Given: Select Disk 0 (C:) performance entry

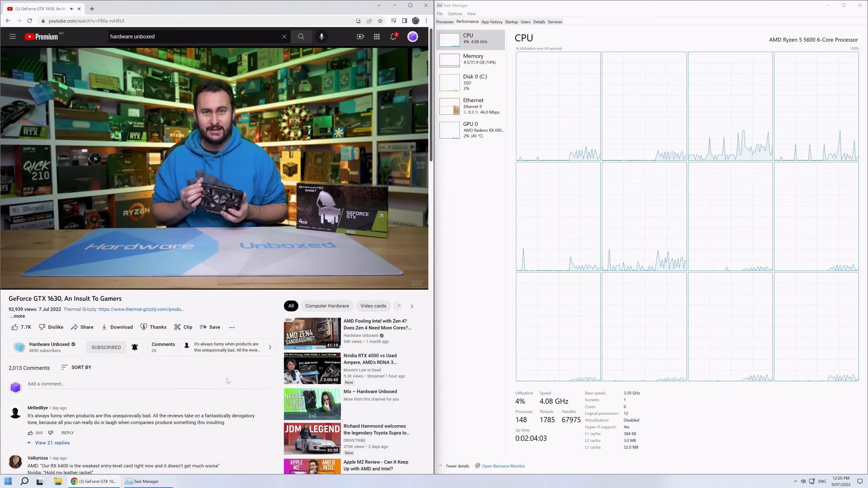Looking at the screenshot, I should pyautogui.click(x=471, y=82).
